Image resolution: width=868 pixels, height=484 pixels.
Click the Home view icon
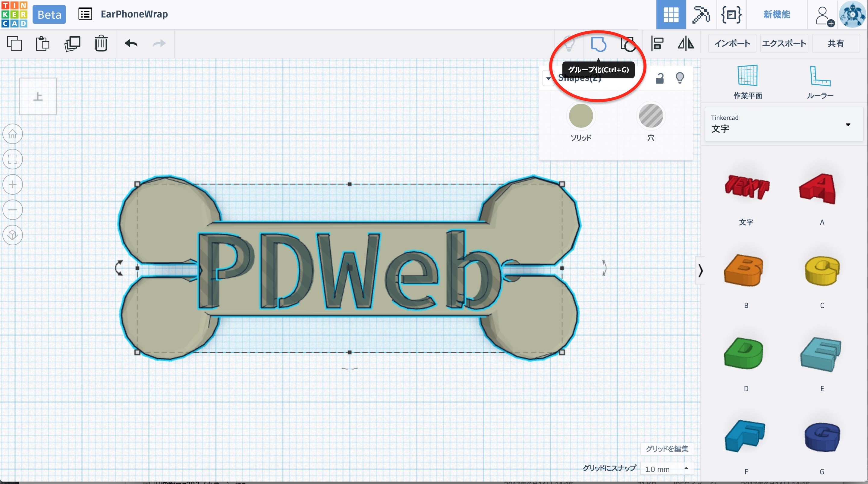click(x=13, y=134)
